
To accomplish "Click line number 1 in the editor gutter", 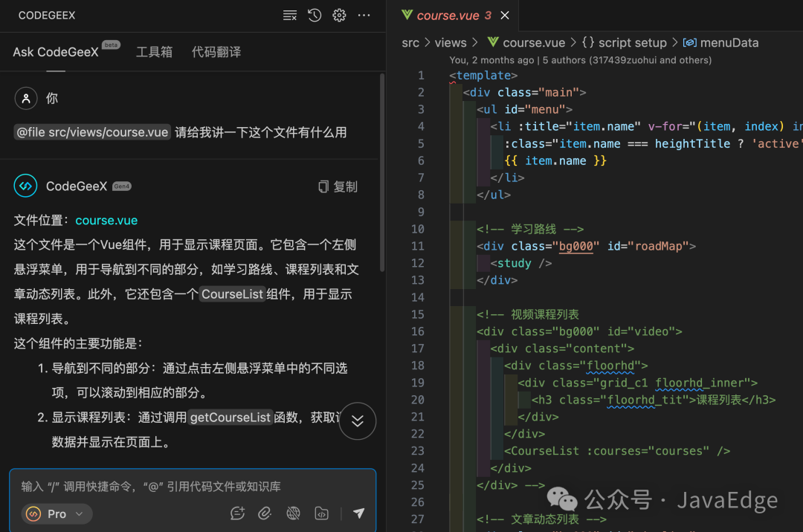I will click(x=421, y=76).
